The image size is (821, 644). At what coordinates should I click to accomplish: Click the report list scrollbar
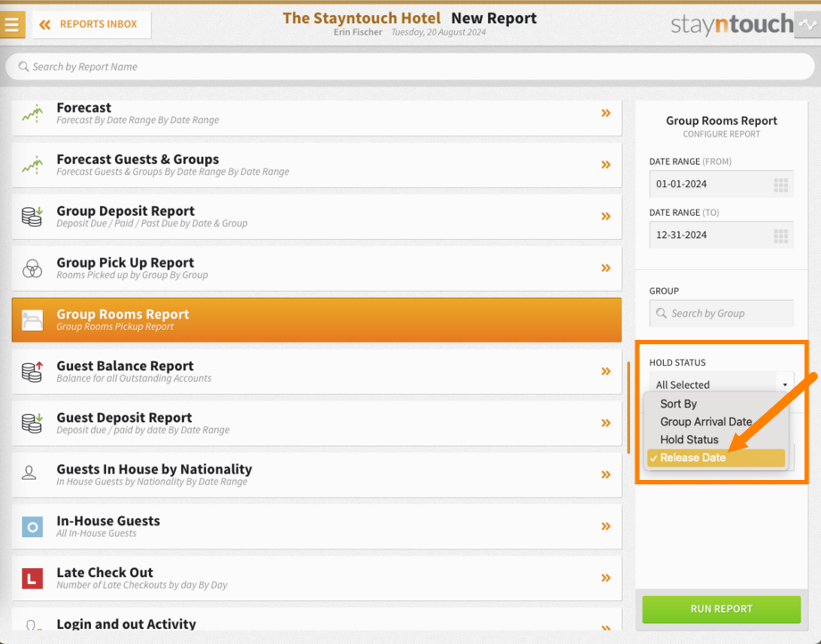(628, 408)
